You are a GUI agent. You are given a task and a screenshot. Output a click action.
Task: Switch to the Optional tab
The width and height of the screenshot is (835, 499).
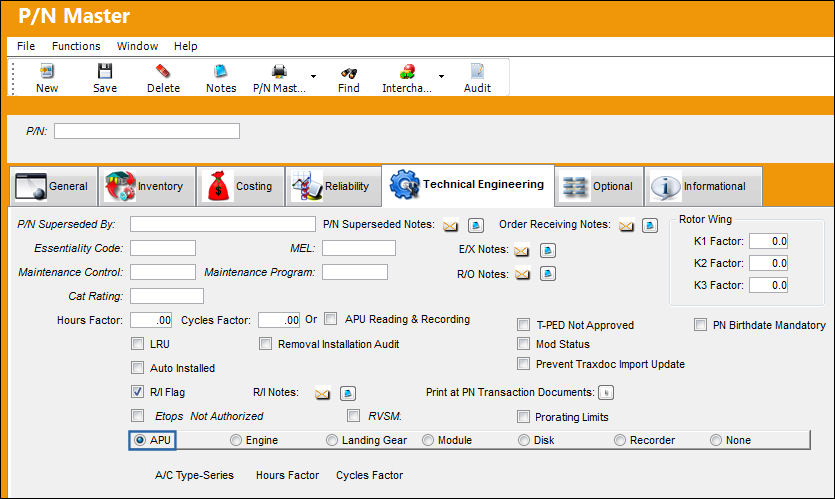coord(599,186)
